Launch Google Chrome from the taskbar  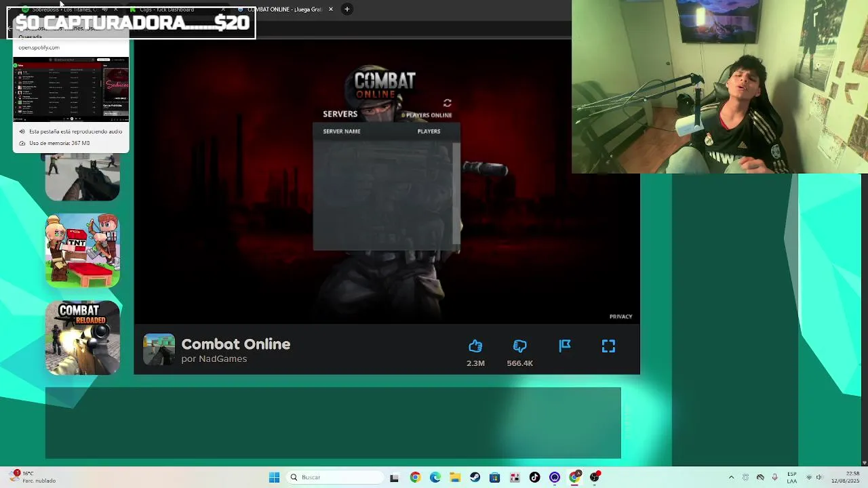click(415, 477)
